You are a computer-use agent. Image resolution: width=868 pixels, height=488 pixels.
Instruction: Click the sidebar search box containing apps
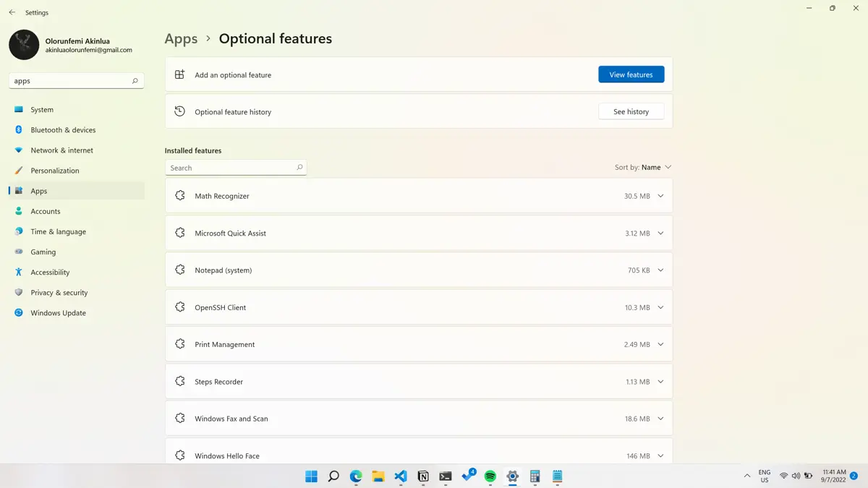[x=77, y=81]
